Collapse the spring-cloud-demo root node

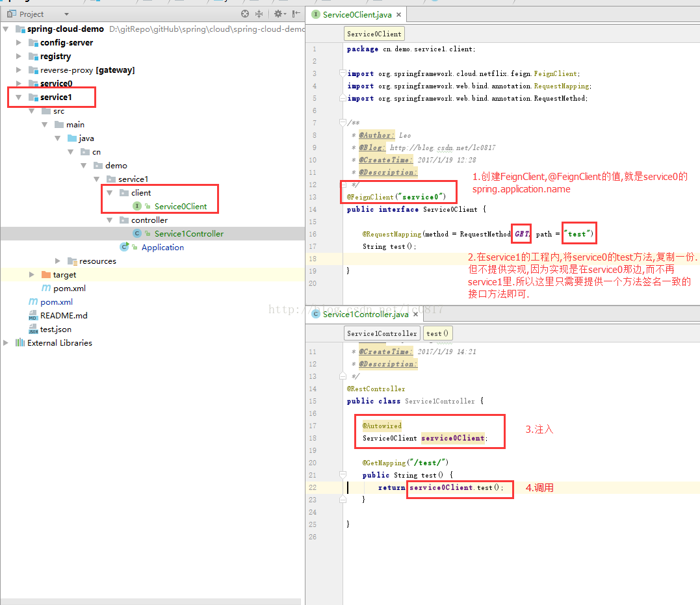coord(6,29)
